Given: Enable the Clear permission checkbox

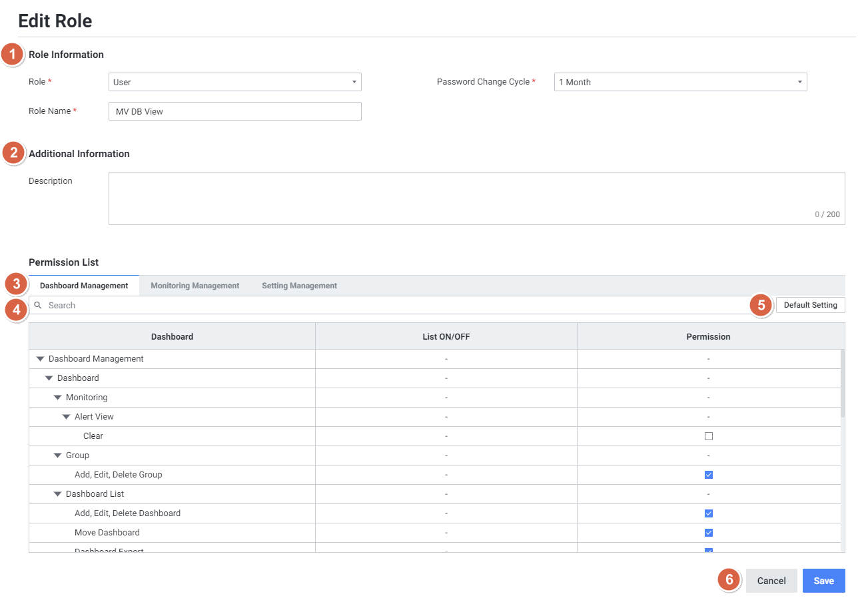Looking at the screenshot, I should (708, 436).
